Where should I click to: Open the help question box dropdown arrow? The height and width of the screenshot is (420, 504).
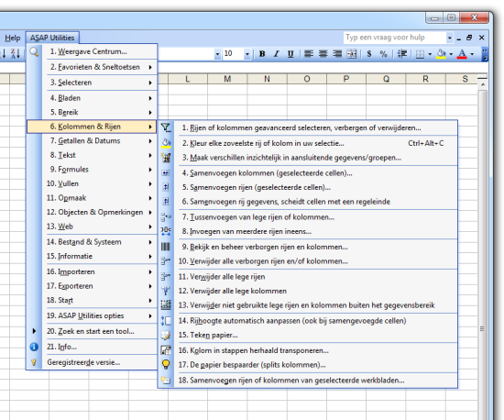pos(449,38)
